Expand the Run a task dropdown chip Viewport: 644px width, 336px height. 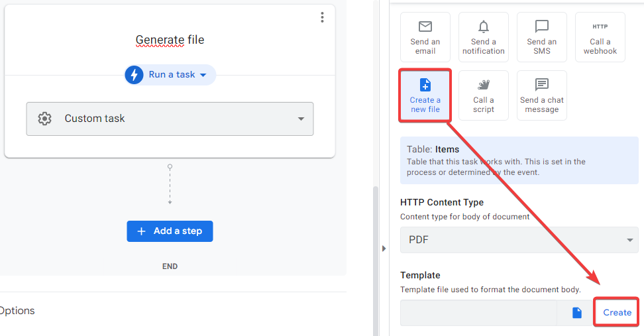tap(170, 75)
